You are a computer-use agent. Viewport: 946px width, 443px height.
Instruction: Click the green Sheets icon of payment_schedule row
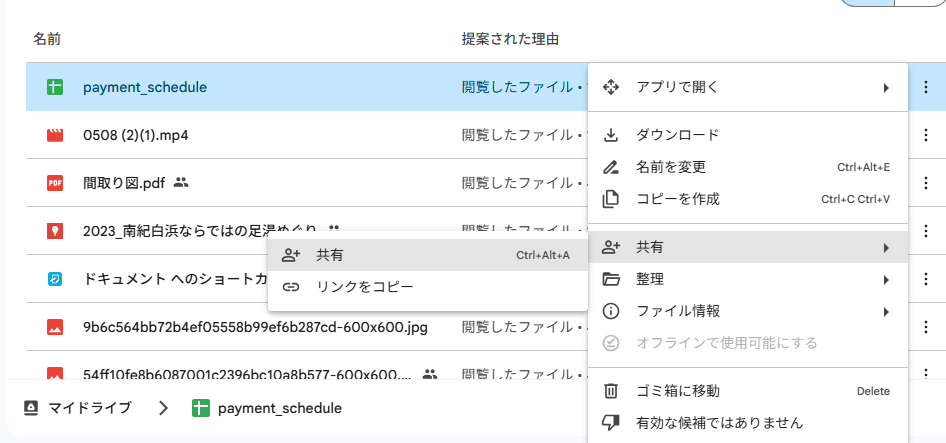(x=55, y=87)
